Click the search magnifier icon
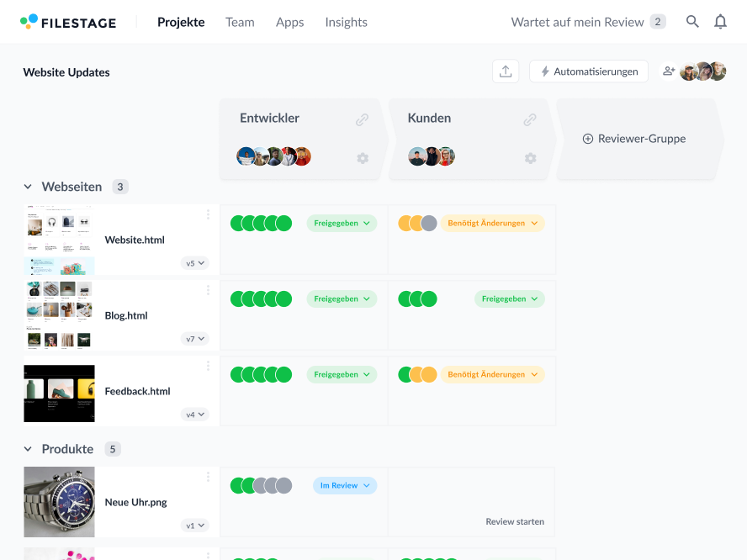The width and height of the screenshot is (747, 560). (x=692, y=22)
